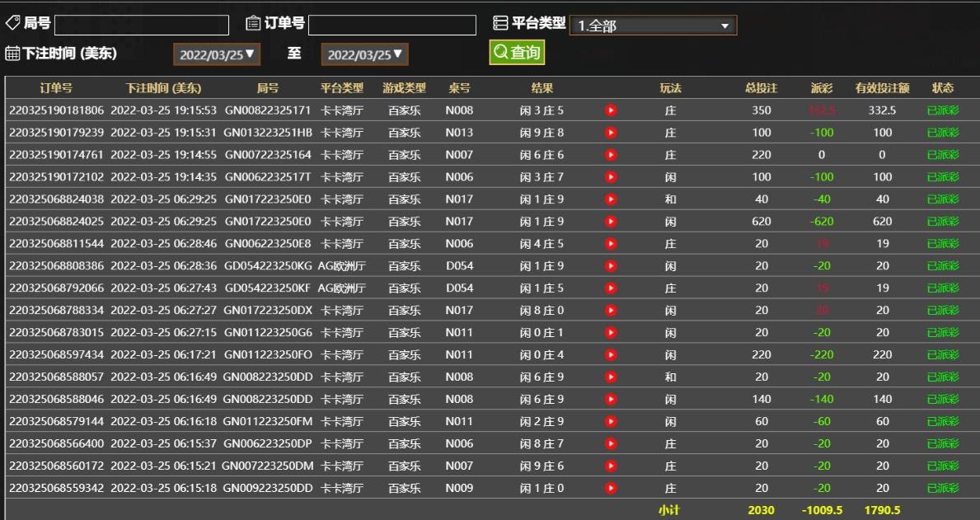Click the green 查询 search button
Image resolution: width=980 pixels, height=520 pixels.
pyautogui.click(x=517, y=53)
